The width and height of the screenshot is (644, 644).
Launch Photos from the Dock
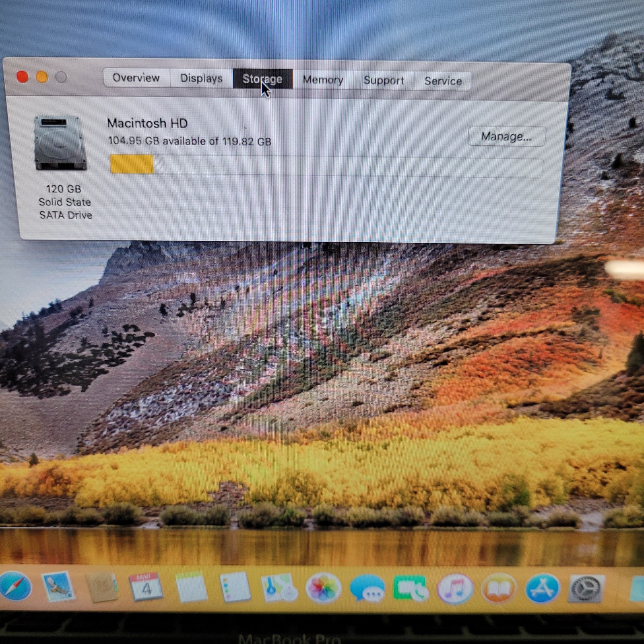click(x=323, y=588)
